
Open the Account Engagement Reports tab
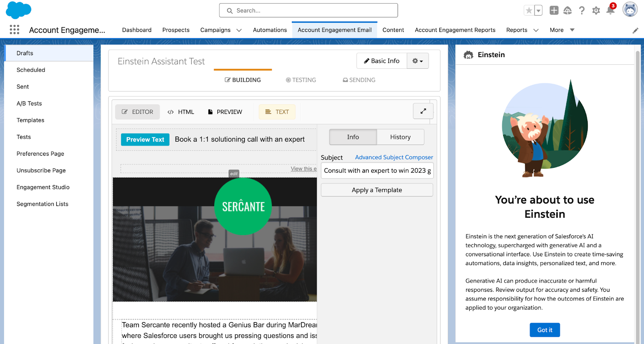click(455, 30)
